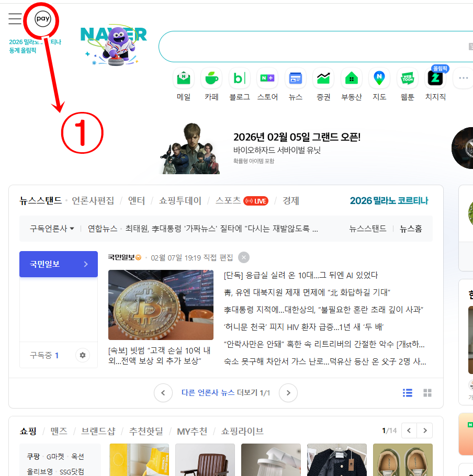Go to next shopping page
This screenshot has height=476, width=473.
[425, 430]
